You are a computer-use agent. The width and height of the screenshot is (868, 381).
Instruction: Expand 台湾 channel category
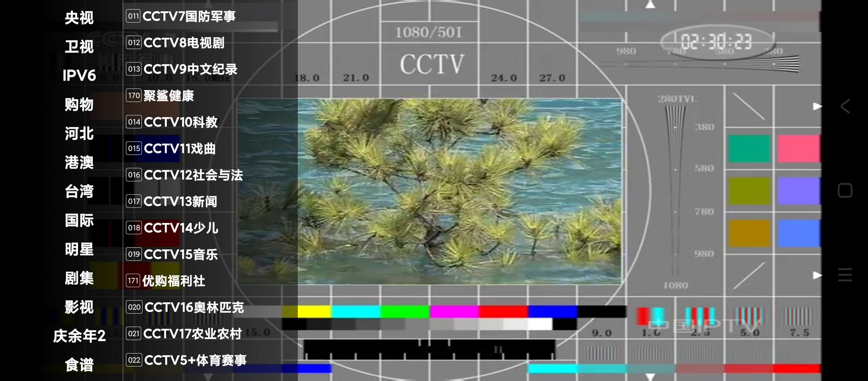(x=78, y=191)
